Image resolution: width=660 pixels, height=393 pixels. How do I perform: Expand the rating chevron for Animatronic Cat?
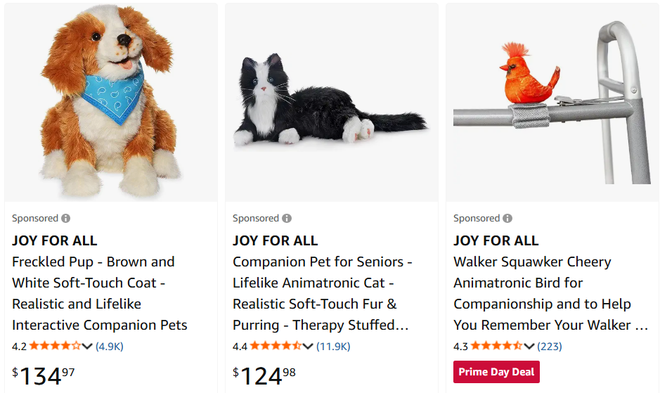(x=308, y=346)
